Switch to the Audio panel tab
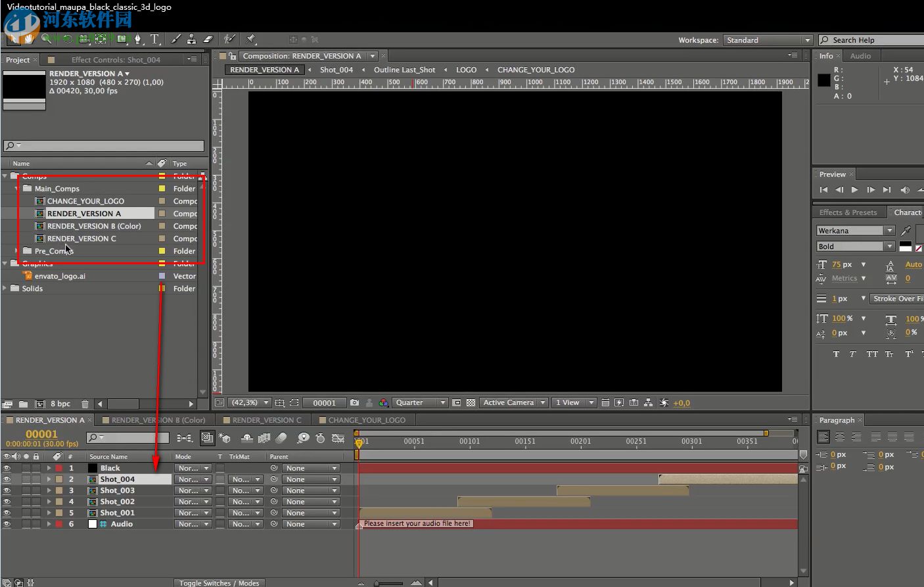 (860, 56)
